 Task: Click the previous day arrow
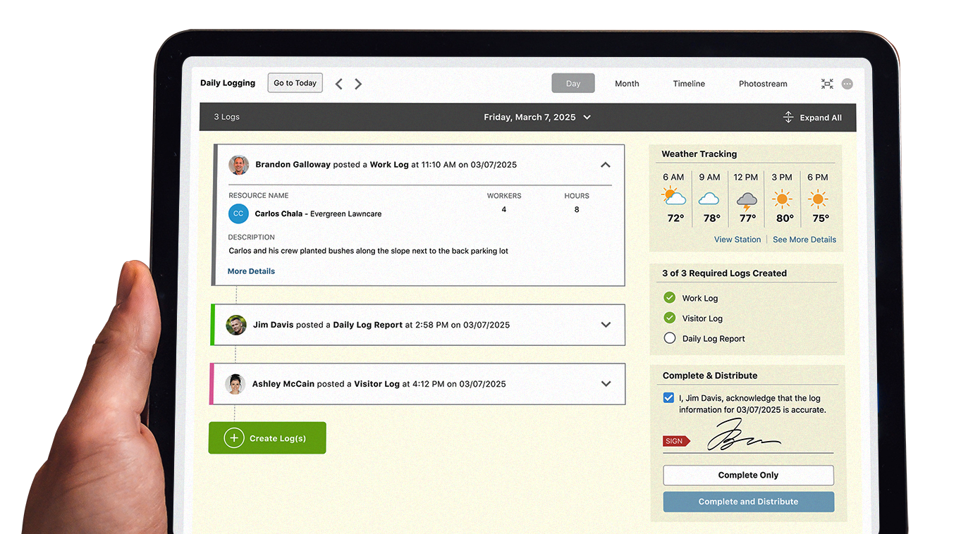click(x=339, y=84)
